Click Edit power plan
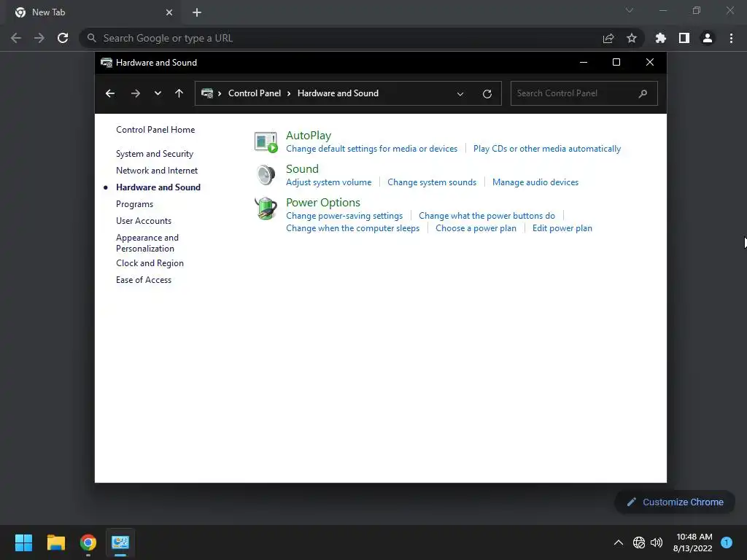Viewport: 747px width, 560px height. click(x=562, y=228)
